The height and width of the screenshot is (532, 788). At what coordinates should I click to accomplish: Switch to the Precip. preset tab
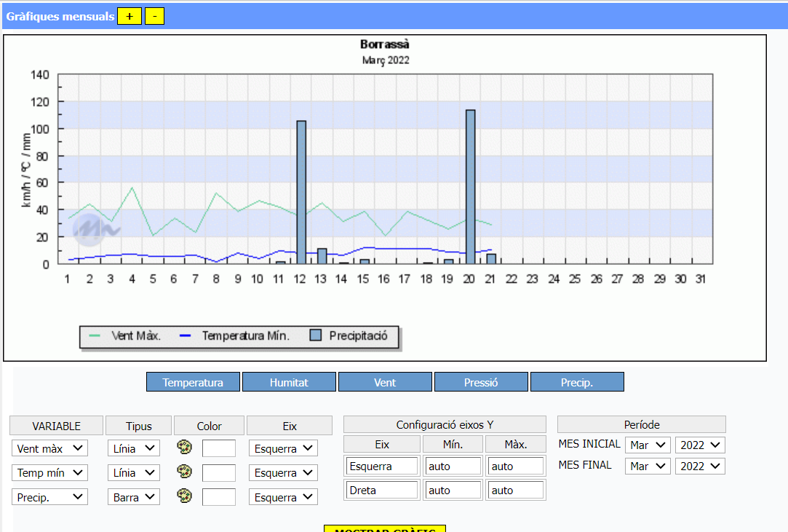pos(577,382)
